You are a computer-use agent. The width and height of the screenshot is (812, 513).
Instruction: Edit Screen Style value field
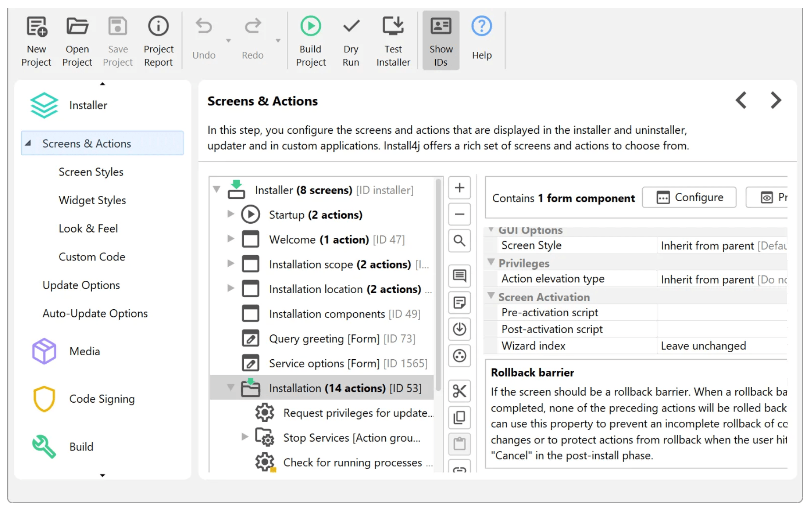(722, 245)
